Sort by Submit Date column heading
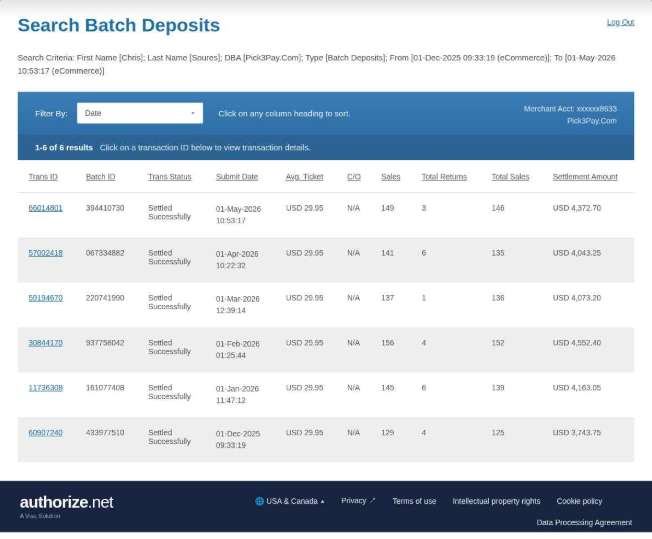Image resolution: width=652 pixels, height=539 pixels. click(237, 177)
